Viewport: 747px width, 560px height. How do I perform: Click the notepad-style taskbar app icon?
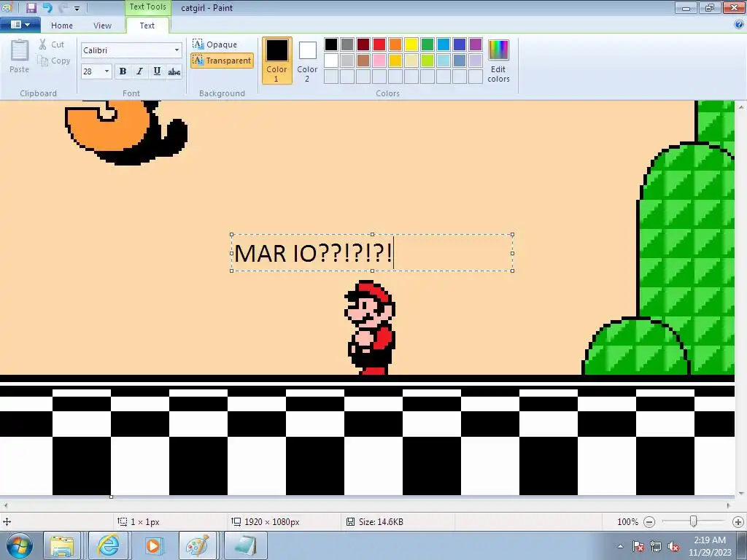pos(245,545)
